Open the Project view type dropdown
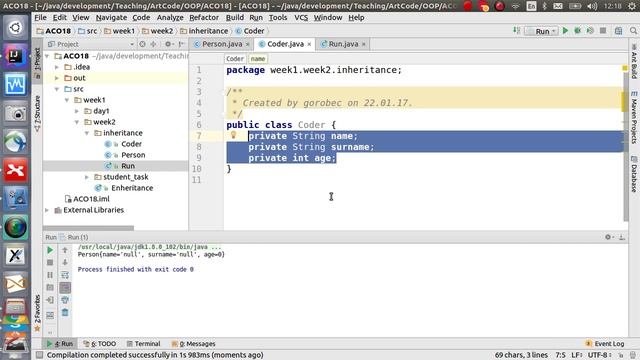This screenshot has height=360, width=640. (132, 44)
